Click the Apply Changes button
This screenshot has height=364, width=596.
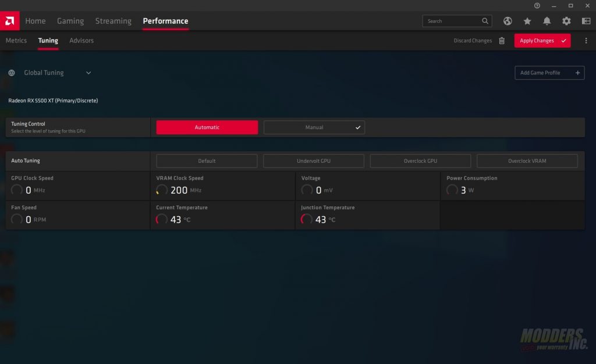coord(542,41)
